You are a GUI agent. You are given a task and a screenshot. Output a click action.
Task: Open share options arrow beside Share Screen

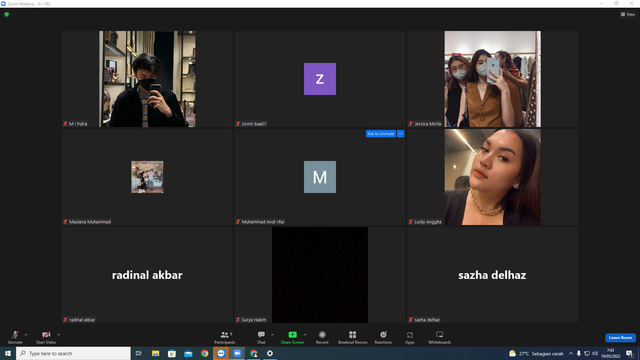click(x=305, y=335)
